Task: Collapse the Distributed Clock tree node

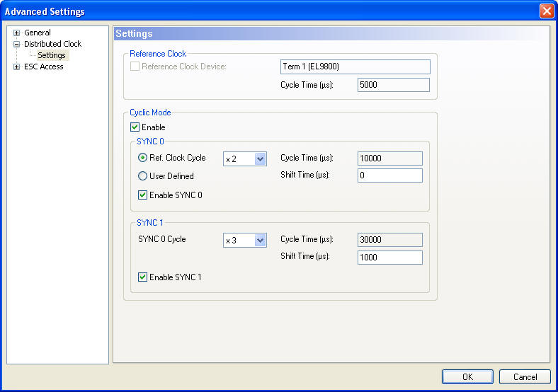Action: point(16,44)
